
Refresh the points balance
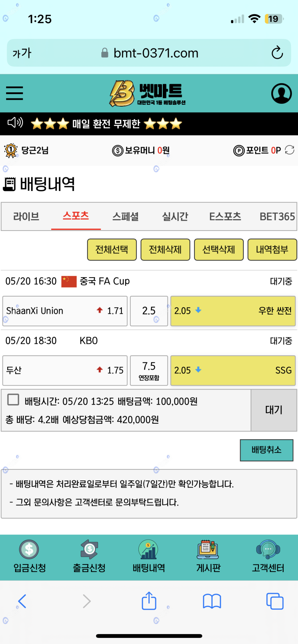pos(289,150)
